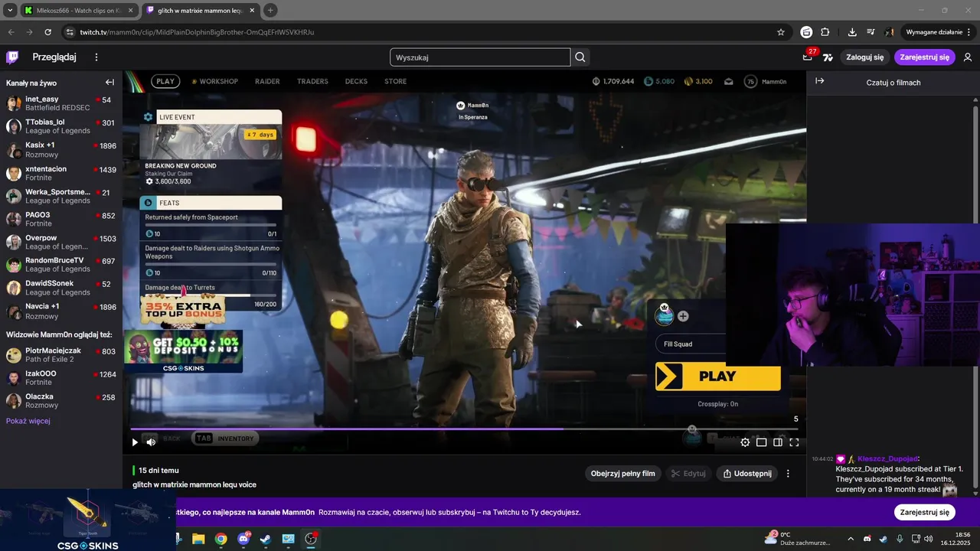Image resolution: width=980 pixels, height=551 pixels.
Task: Open the user profile icon menu
Action: tap(968, 57)
